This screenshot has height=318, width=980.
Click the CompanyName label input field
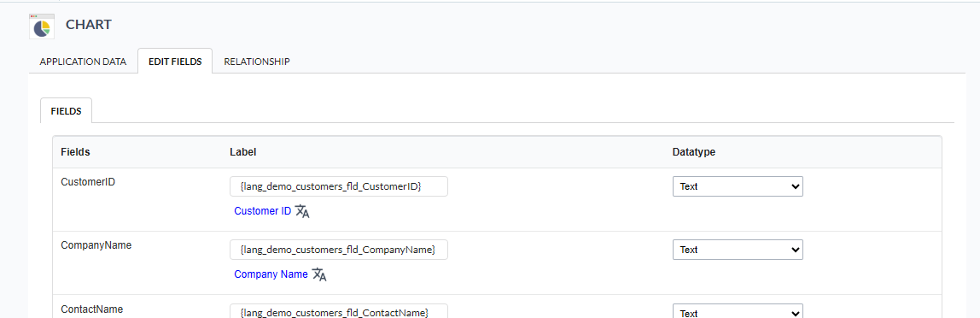pyautogui.click(x=339, y=250)
